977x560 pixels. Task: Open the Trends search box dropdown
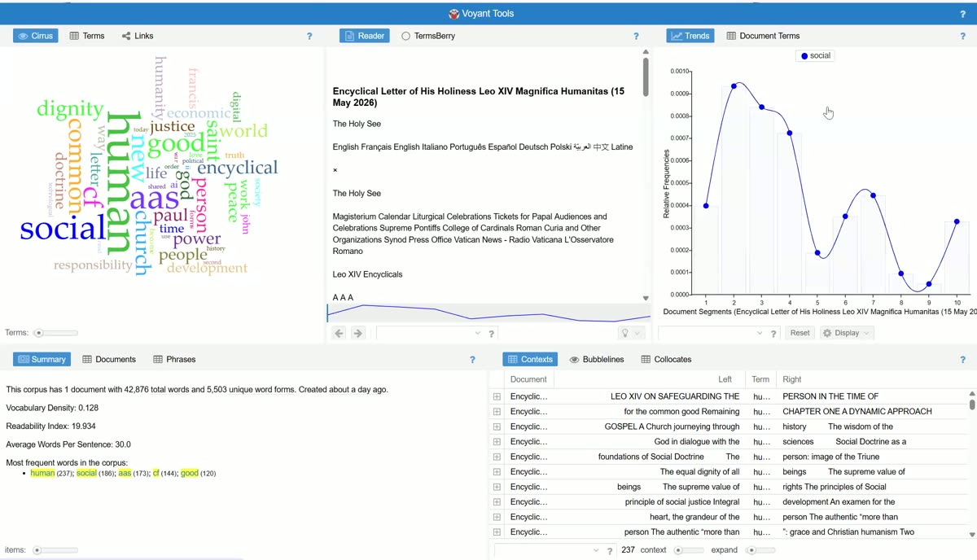pyautogui.click(x=760, y=333)
